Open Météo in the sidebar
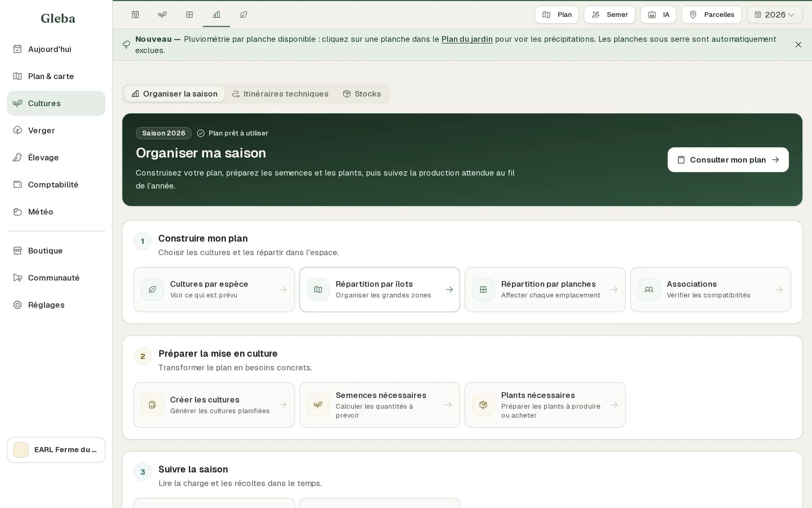This screenshot has width=812, height=508. [x=56, y=212]
